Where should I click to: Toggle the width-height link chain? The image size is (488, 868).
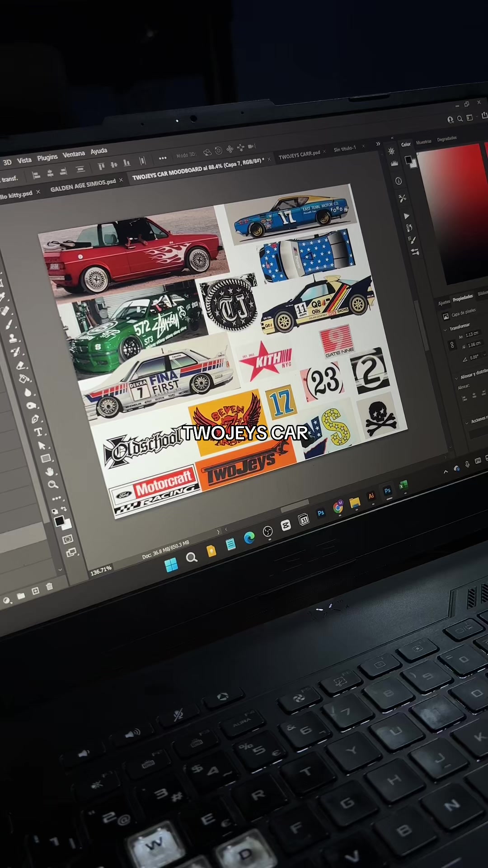click(x=452, y=345)
